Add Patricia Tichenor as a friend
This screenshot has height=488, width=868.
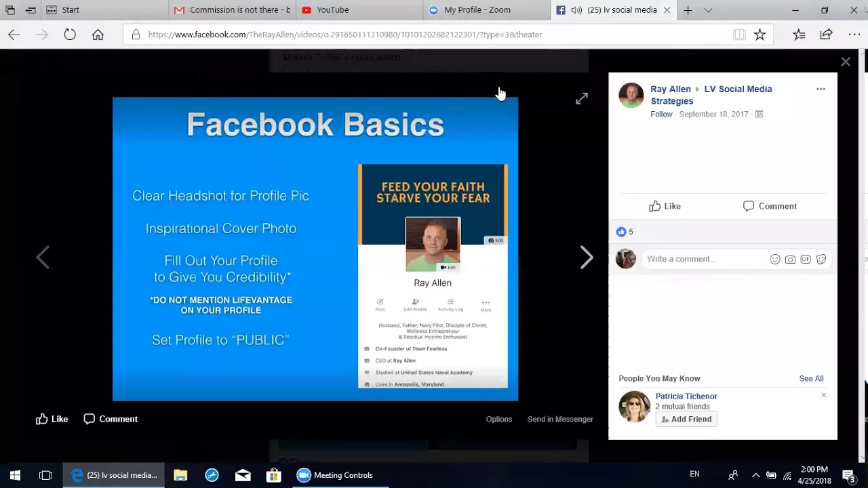[x=686, y=419]
